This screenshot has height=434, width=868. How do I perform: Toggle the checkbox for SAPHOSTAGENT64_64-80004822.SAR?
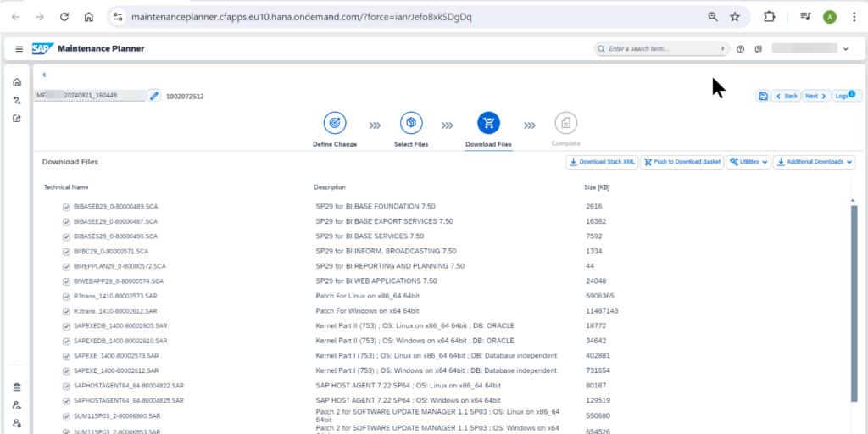click(x=66, y=386)
